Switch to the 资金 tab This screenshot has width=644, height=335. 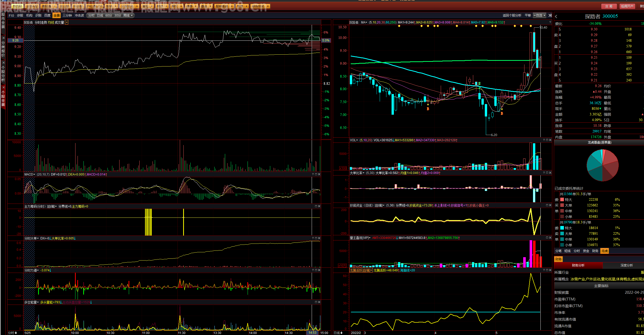586,251
